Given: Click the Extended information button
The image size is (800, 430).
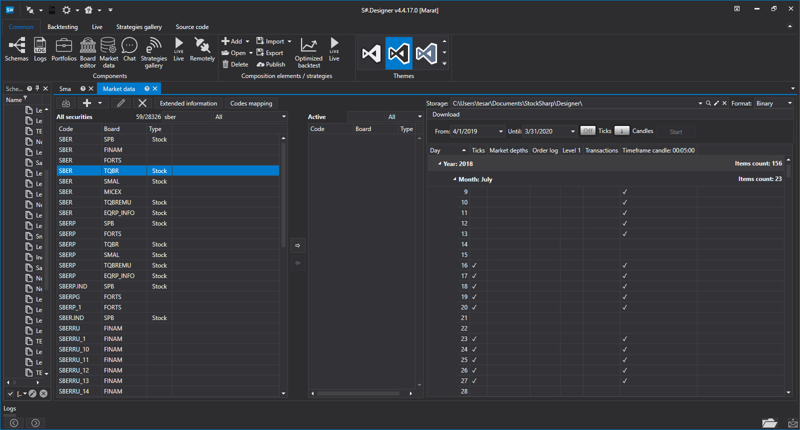Looking at the screenshot, I should pos(188,103).
